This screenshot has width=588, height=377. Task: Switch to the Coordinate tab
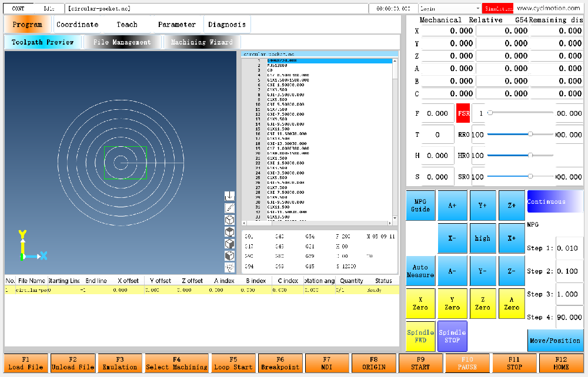click(77, 25)
